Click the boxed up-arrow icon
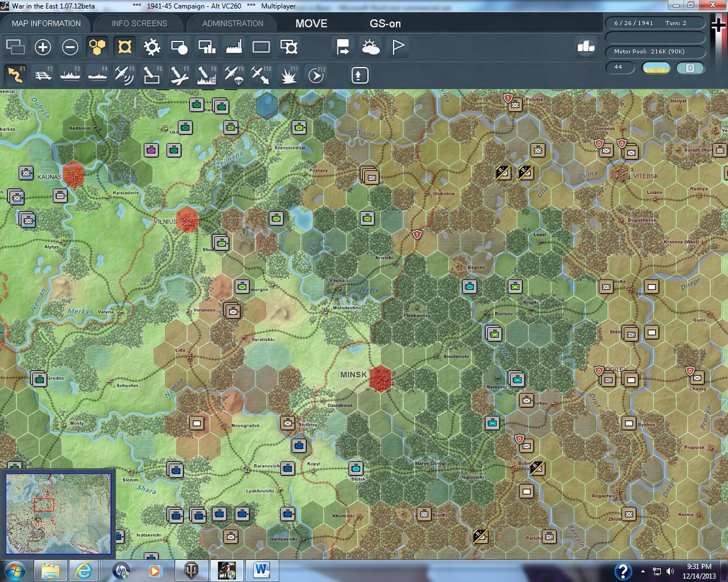This screenshot has height=582, width=728. click(359, 75)
